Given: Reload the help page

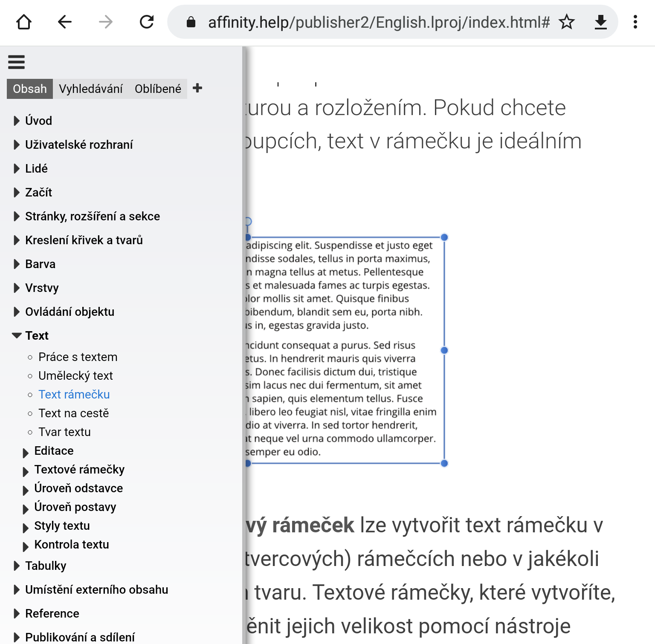Looking at the screenshot, I should pyautogui.click(x=147, y=22).
